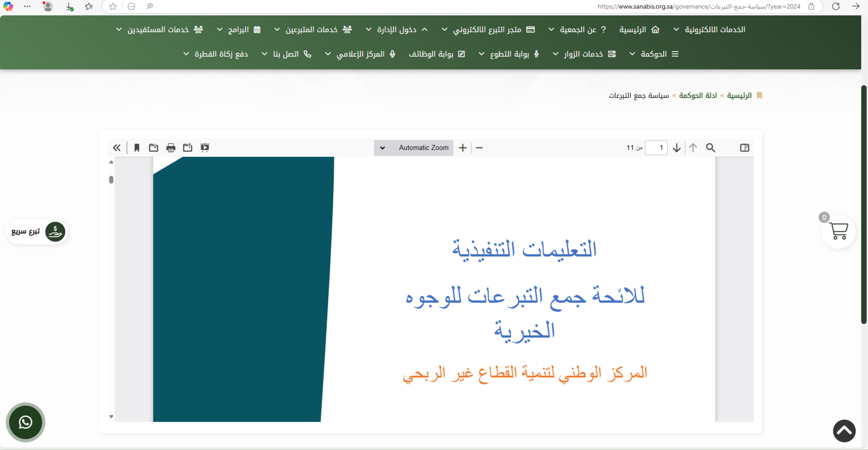Open the find-in-document search in PDF viewer

(710, 148)
